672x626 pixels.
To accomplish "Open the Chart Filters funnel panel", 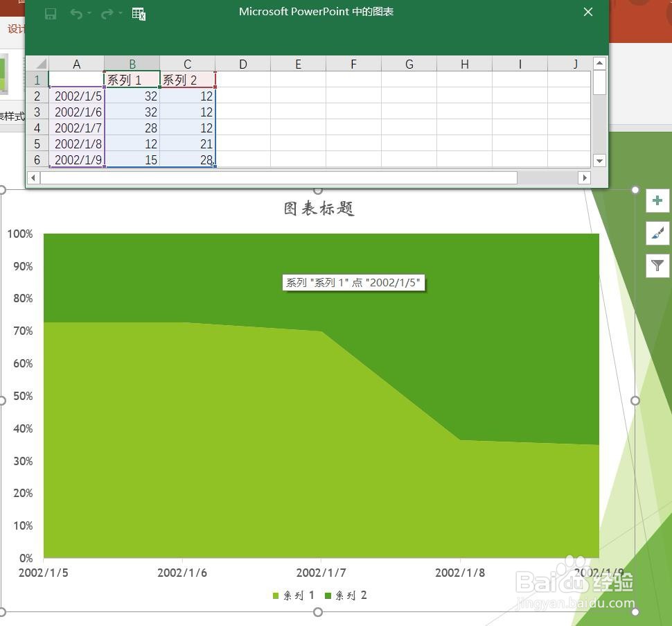I will (656, 266).
